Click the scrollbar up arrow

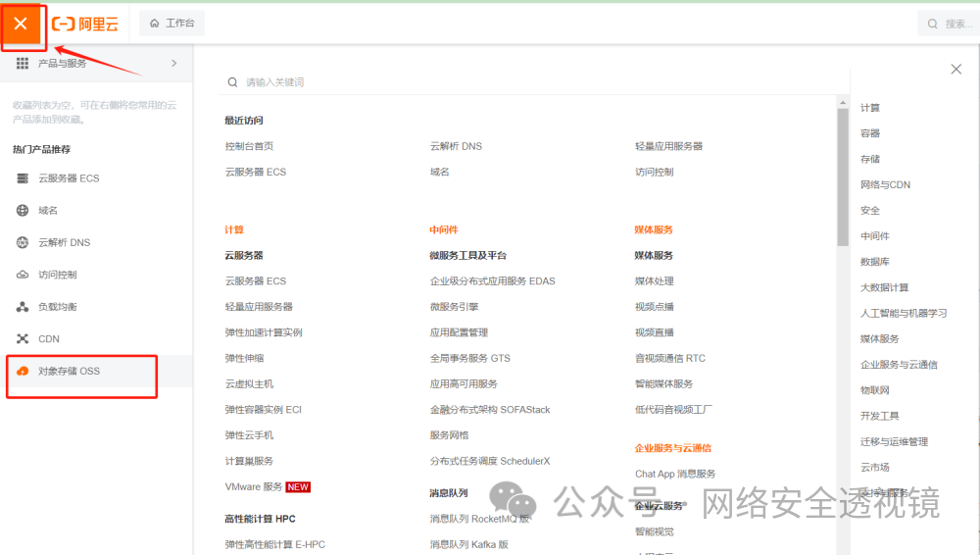click(x=843, y=102)
